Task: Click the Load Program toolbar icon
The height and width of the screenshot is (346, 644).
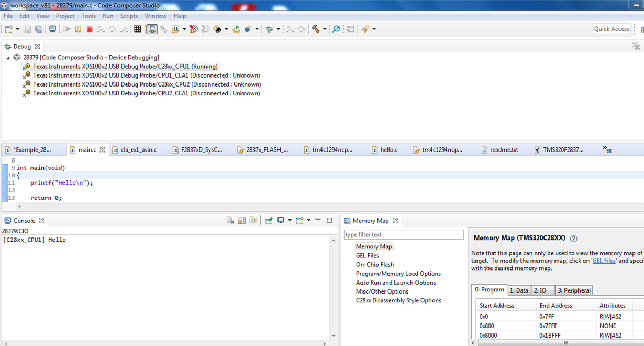Action: tap(175, 29)
